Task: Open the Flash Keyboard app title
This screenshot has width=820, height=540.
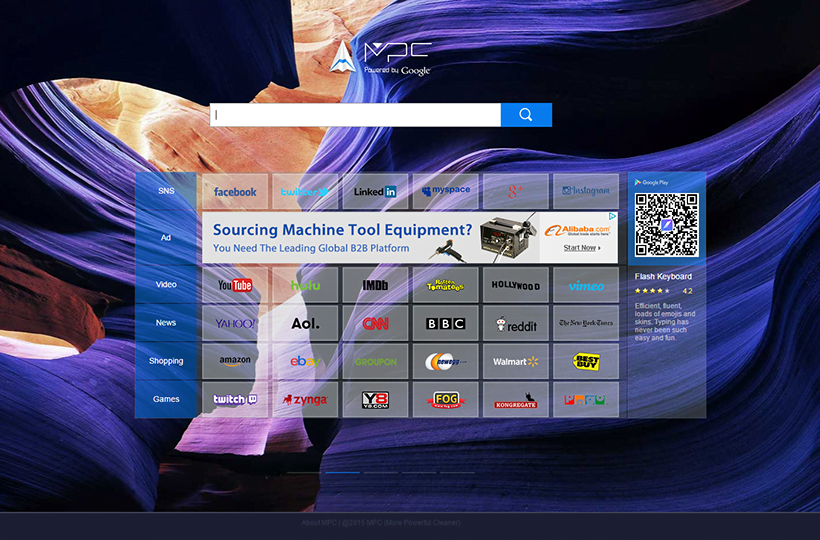Action: pos(663,277)
